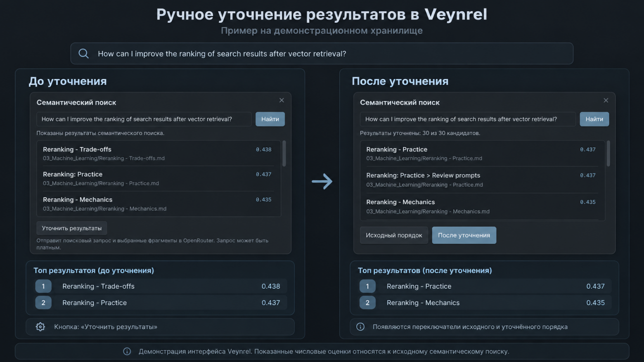Click the subtitle Пример на демонстрационном хранилище
The height and width of the screenshot is (362, 644).
point(322,31)
